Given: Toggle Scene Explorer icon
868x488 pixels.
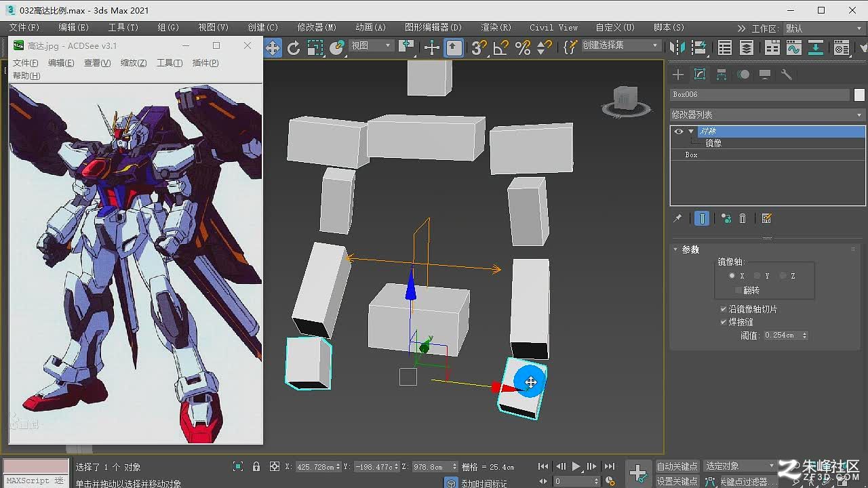Looking at the screenshot, I should 725,47.
